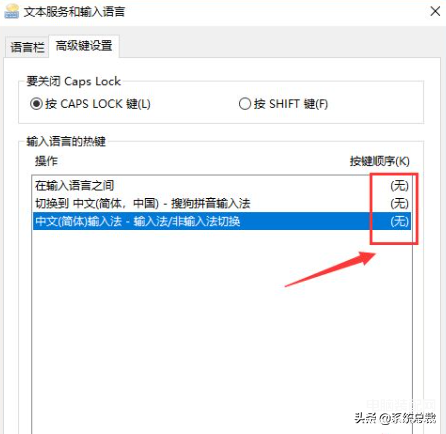The height and width of the screenshot is (434, 446).
Task: Select the 在输入语言之间 hotkey entry
Action: pos(222,185)
